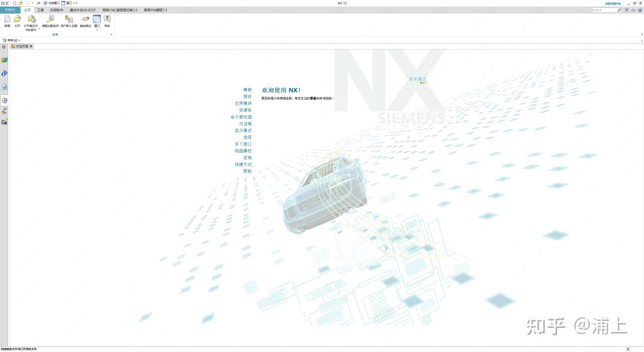Open the reuse library books icon in sidebar
Screen dimensions: 644x352
(x=4, y=60)
